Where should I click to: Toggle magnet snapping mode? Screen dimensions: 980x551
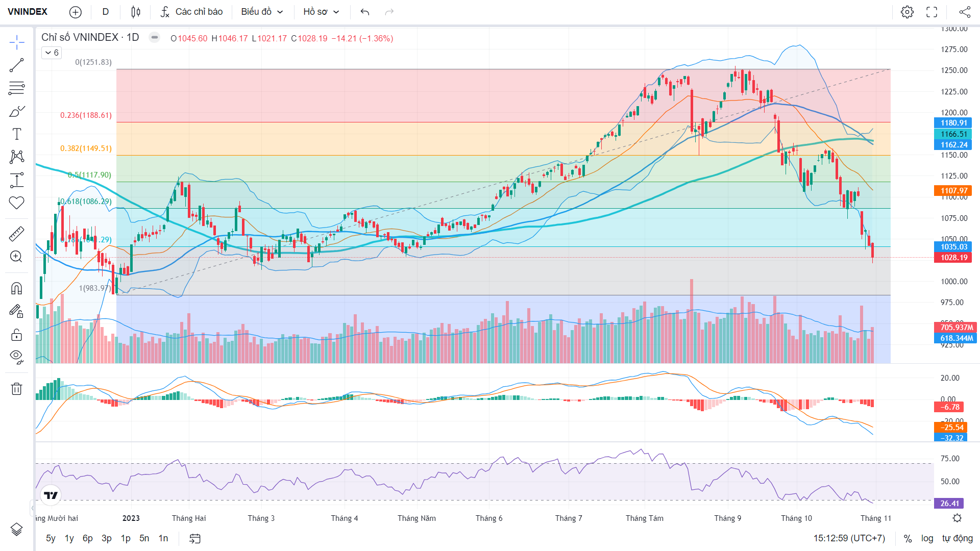point(16,289)
